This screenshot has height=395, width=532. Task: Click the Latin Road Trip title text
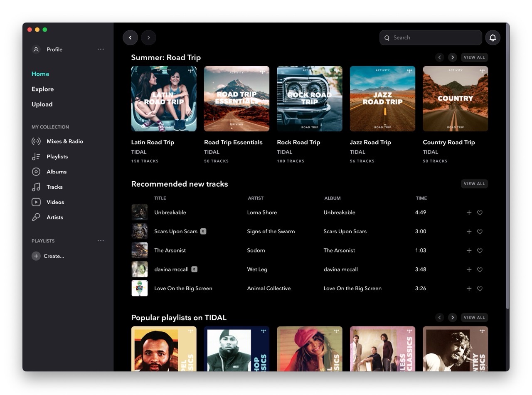point(153,142)
